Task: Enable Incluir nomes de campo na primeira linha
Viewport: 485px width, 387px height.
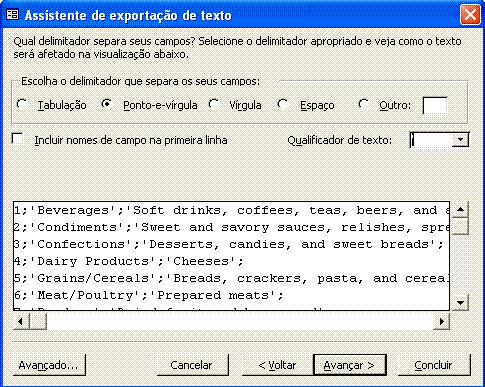Action: pyautogui.click(x=17, y=139)
